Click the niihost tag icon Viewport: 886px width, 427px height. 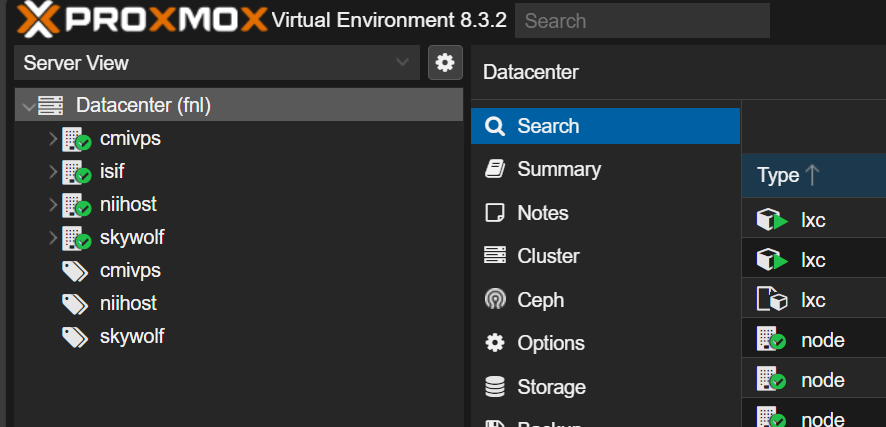pyautogui.click(x=75, y=304)
